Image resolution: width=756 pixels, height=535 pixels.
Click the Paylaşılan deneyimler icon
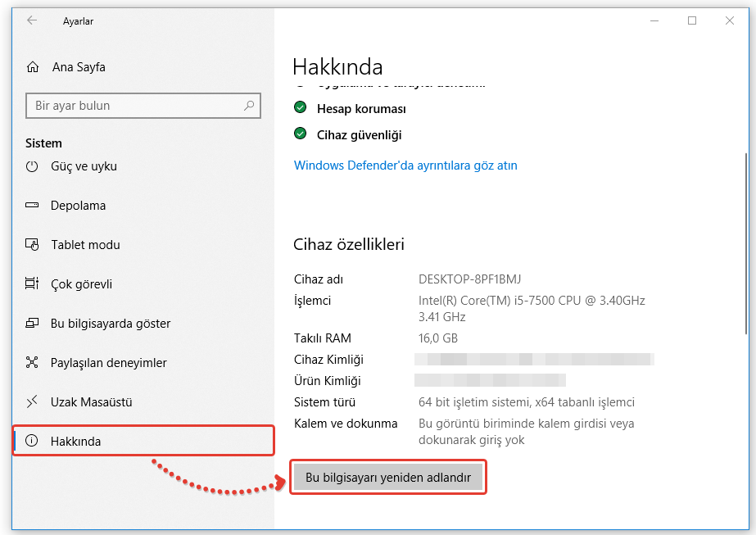pos(33,363)
